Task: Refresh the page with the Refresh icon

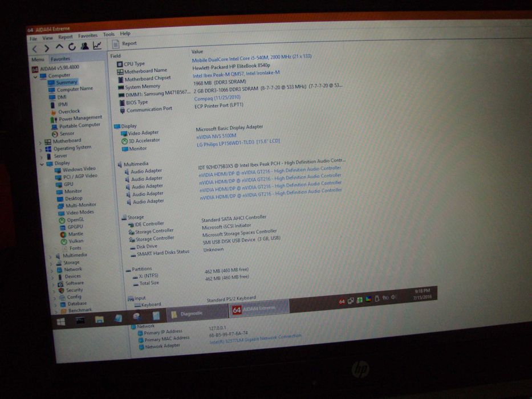Action: (72, 47)
